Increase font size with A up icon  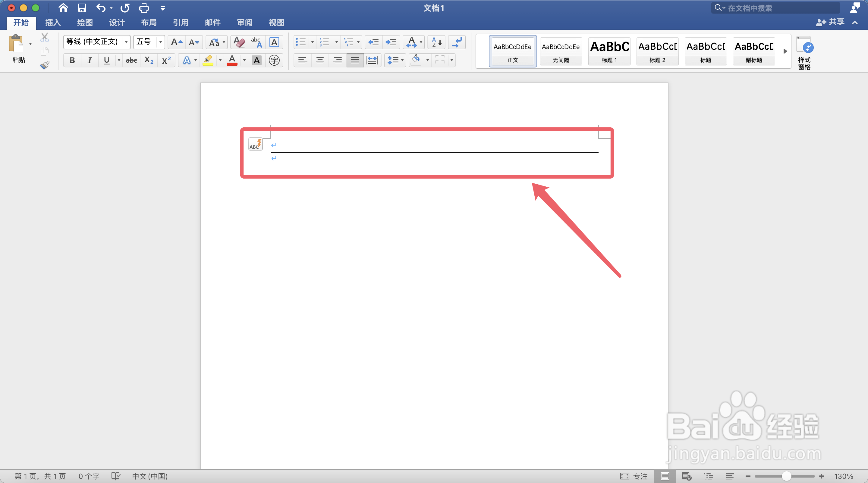[x=176, y=42]
